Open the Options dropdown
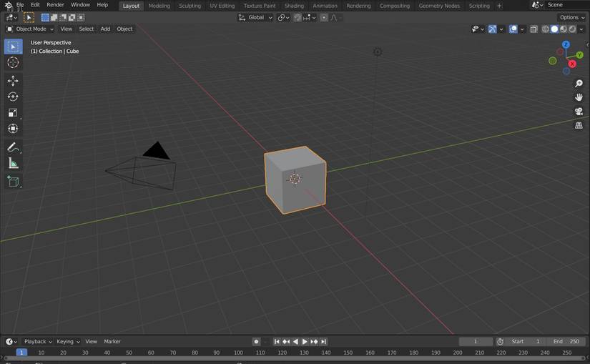 click(572, 17)
